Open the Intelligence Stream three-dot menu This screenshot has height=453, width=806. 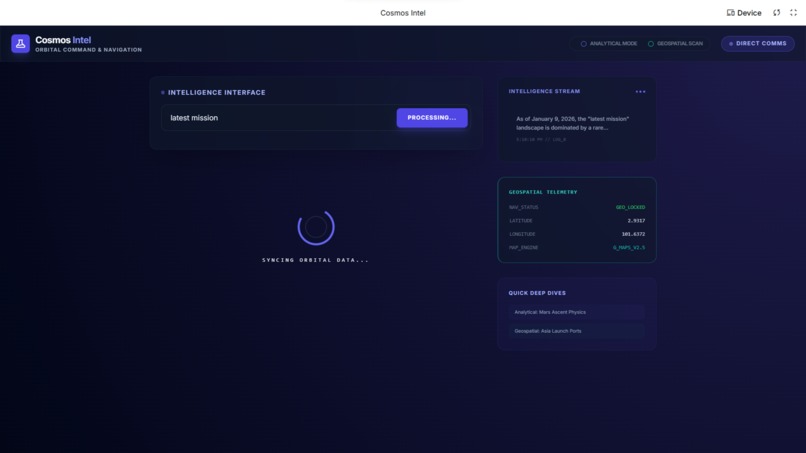pyautogui.click(x=640, y=92)
